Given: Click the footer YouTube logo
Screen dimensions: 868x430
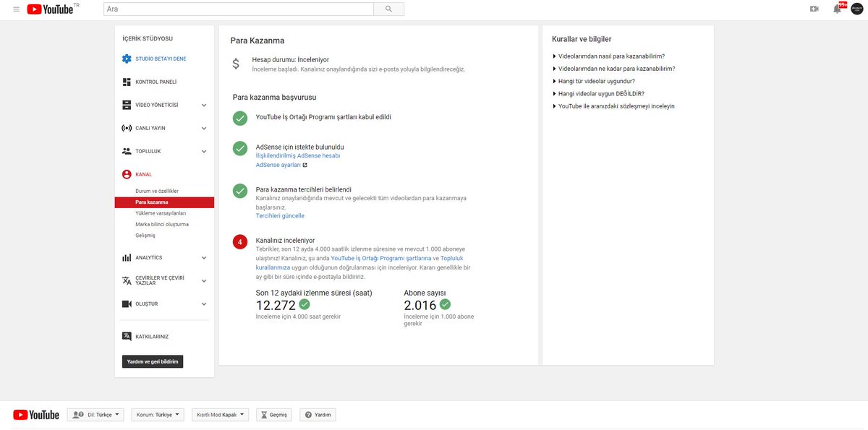Looking at the screenshot, I should 36,415.
